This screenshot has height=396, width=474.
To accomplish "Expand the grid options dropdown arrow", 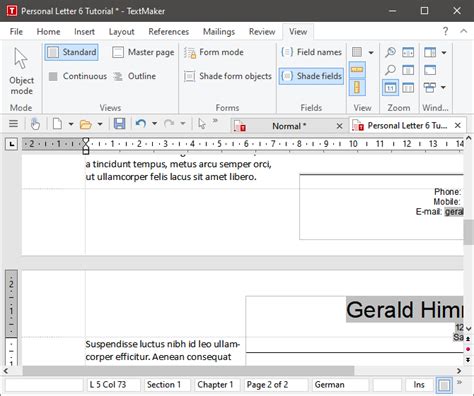I will 371,52.
